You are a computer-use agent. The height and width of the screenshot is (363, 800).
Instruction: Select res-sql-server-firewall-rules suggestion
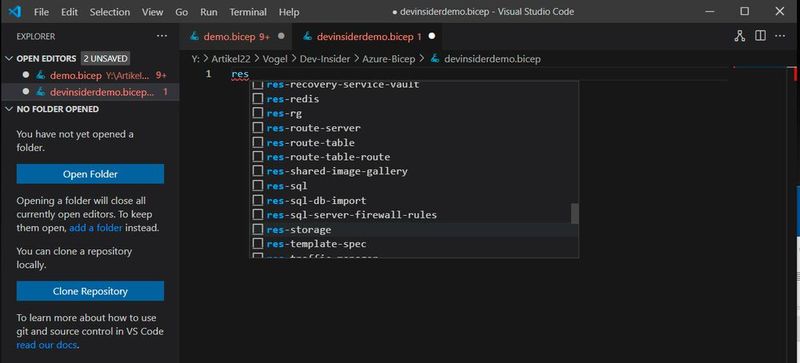tap(414, 215)
